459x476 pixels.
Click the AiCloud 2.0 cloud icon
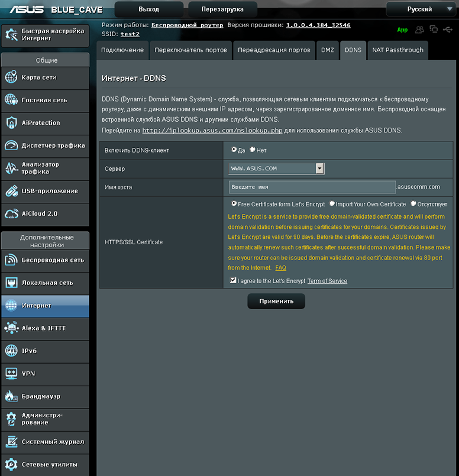(x=11, y=213)
